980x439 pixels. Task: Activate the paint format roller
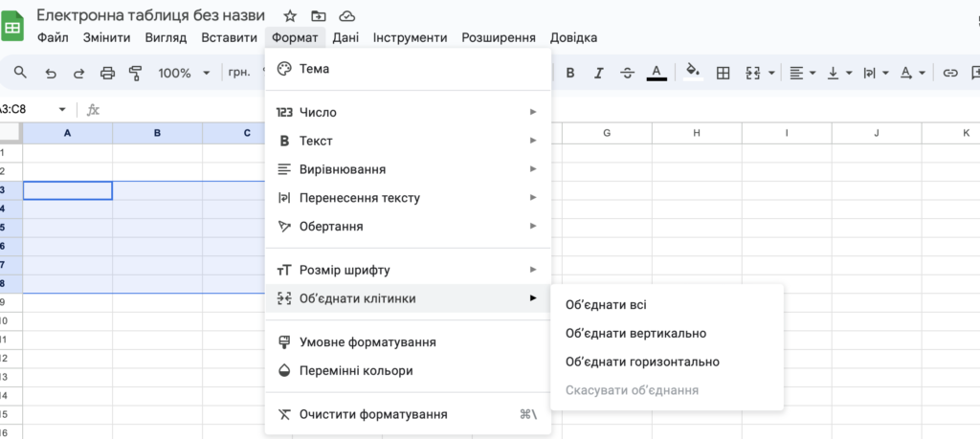(136, 73)
